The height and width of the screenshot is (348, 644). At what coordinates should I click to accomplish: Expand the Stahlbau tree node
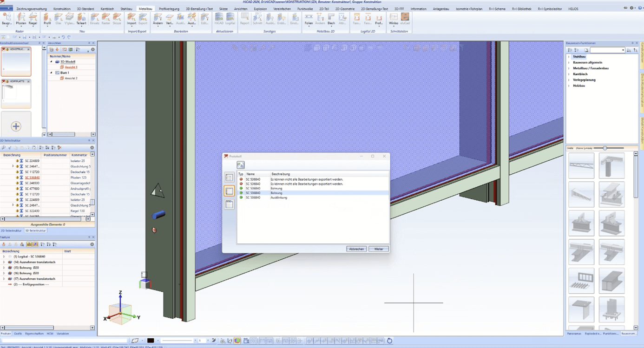click(569, 57)
